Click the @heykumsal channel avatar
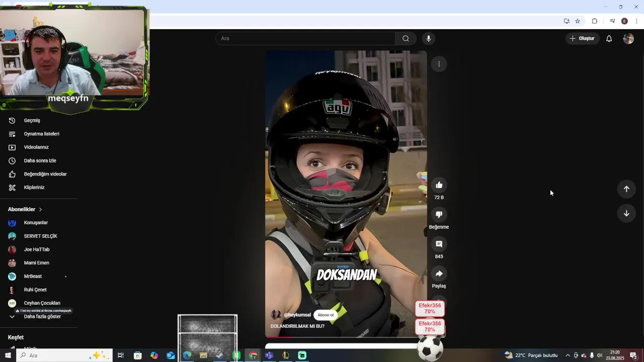Image resolution: width=644 pixels, height=362 pixels. (276, 315)
